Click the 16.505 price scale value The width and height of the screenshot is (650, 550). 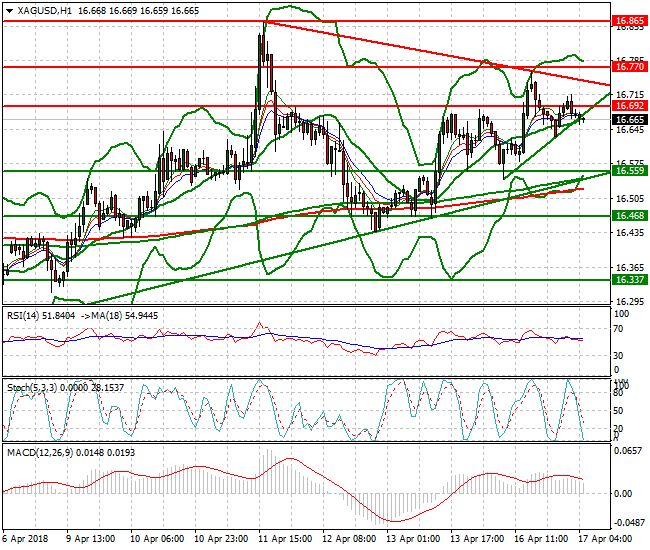[631, 199]
